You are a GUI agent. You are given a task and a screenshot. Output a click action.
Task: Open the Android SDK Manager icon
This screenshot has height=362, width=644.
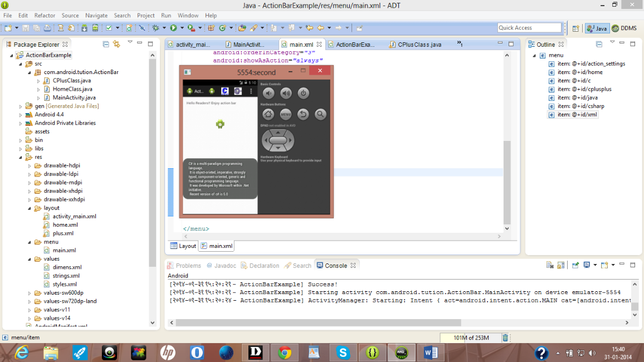click(x=84, y=28)
